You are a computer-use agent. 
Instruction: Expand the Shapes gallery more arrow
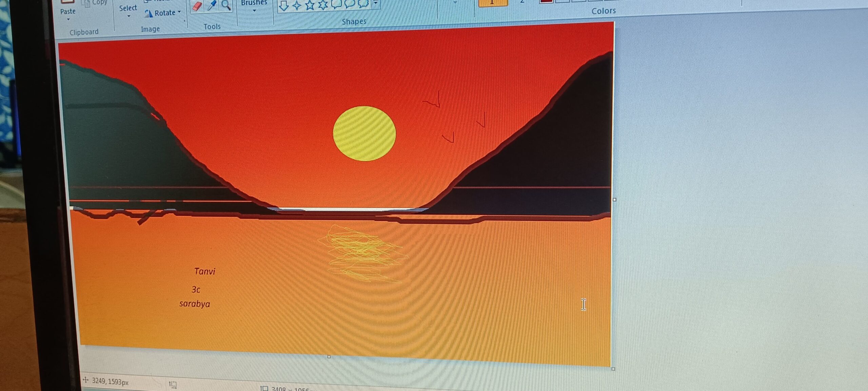coord(376,3)
